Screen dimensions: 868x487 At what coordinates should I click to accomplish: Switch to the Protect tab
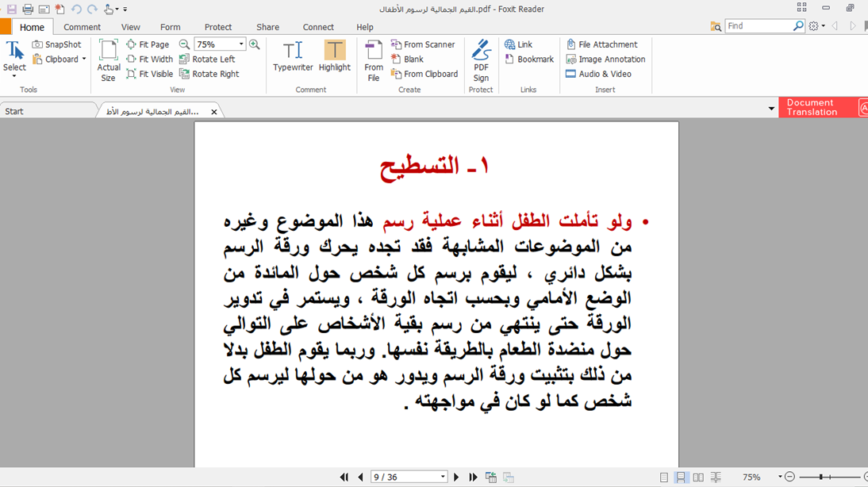pyautogui.click(x=218, y=27)
